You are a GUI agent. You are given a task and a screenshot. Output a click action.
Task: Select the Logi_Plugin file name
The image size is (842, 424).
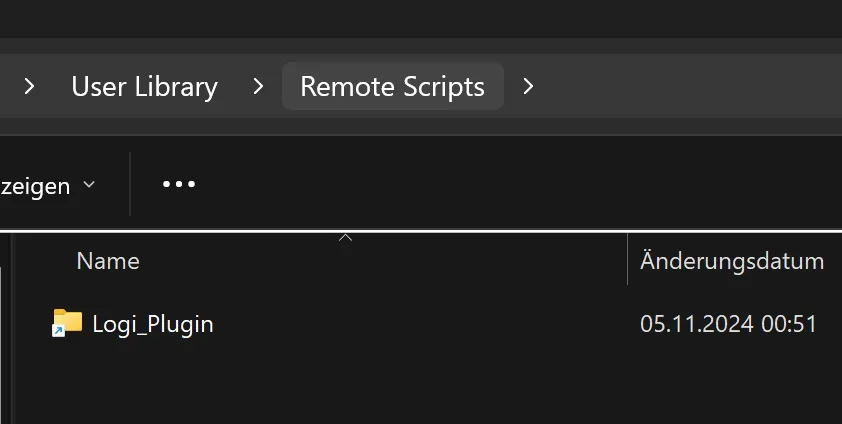153,324
